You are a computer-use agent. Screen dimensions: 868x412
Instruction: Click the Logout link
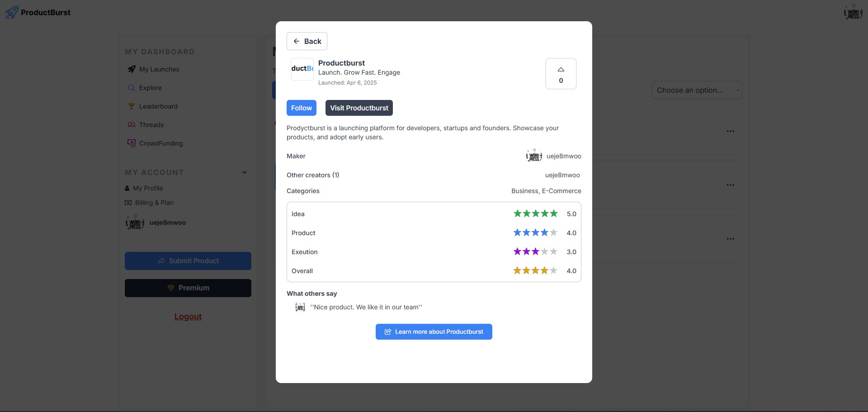tap(188, 317)
